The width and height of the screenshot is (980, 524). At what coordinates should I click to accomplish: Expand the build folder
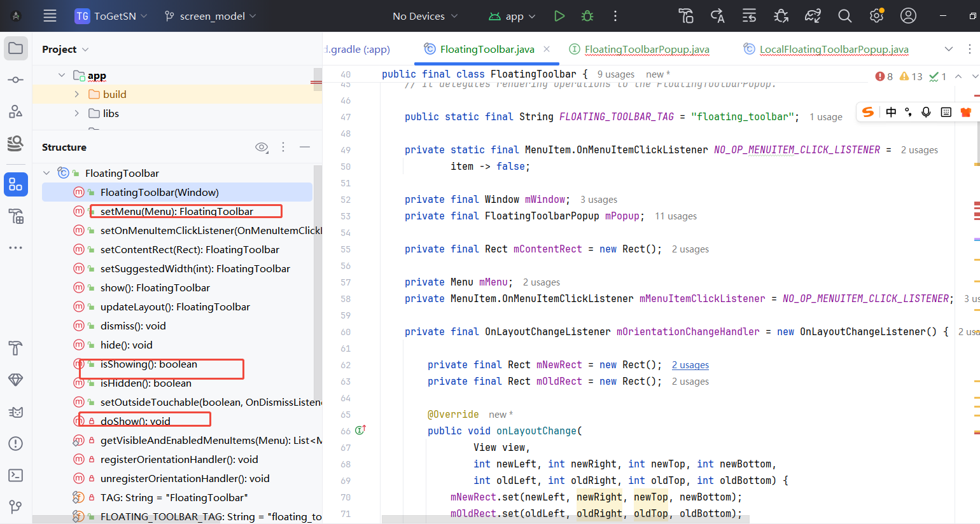pos(76,94)
